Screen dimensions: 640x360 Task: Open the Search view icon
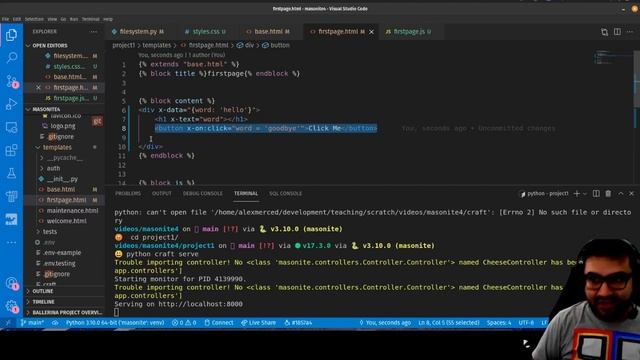click(x=11, y=58)
